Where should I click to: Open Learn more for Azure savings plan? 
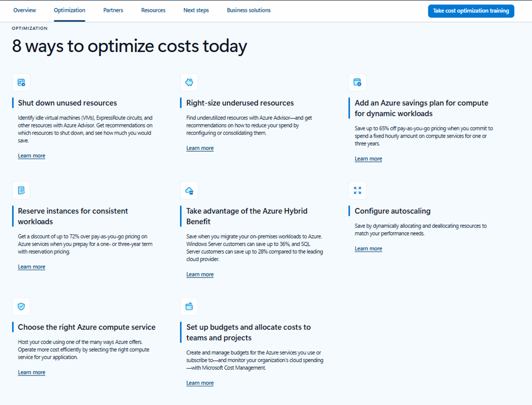[368, 159]
